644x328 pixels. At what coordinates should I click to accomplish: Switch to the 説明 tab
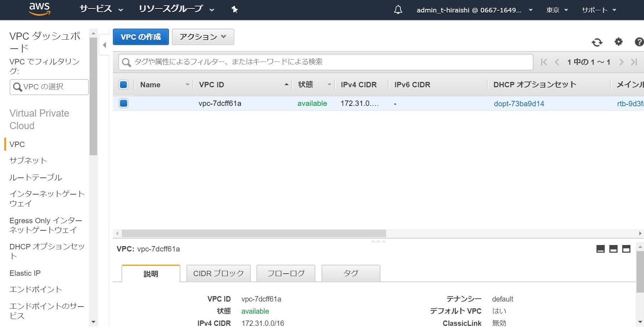151,274
